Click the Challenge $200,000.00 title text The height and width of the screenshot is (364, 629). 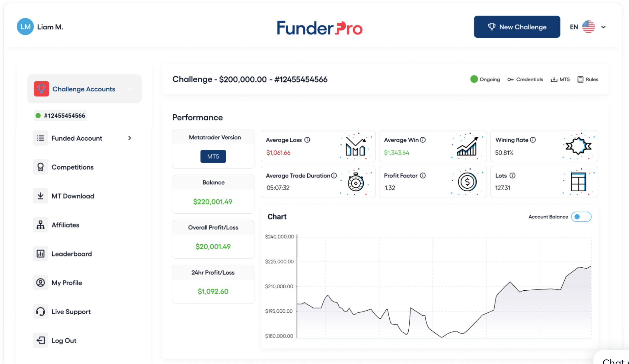(x=250, y=79)
